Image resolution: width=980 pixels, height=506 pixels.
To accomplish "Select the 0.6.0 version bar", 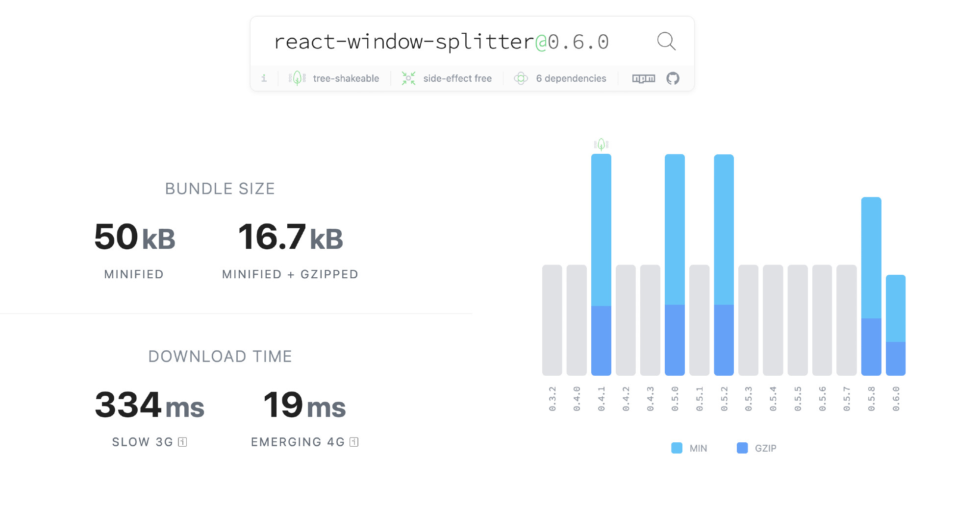I will 896,325.
